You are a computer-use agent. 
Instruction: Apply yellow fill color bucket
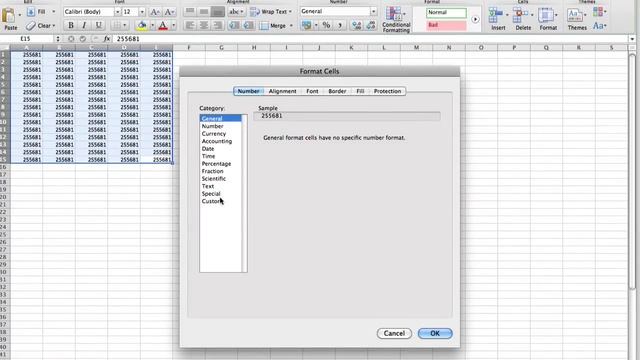[142, 25]
